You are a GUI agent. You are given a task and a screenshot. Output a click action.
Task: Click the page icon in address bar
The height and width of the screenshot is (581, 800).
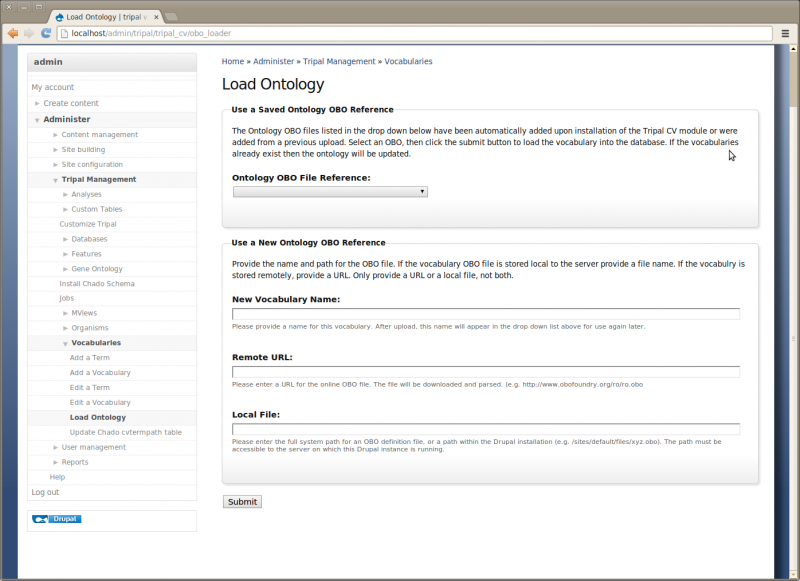(64, 33)
